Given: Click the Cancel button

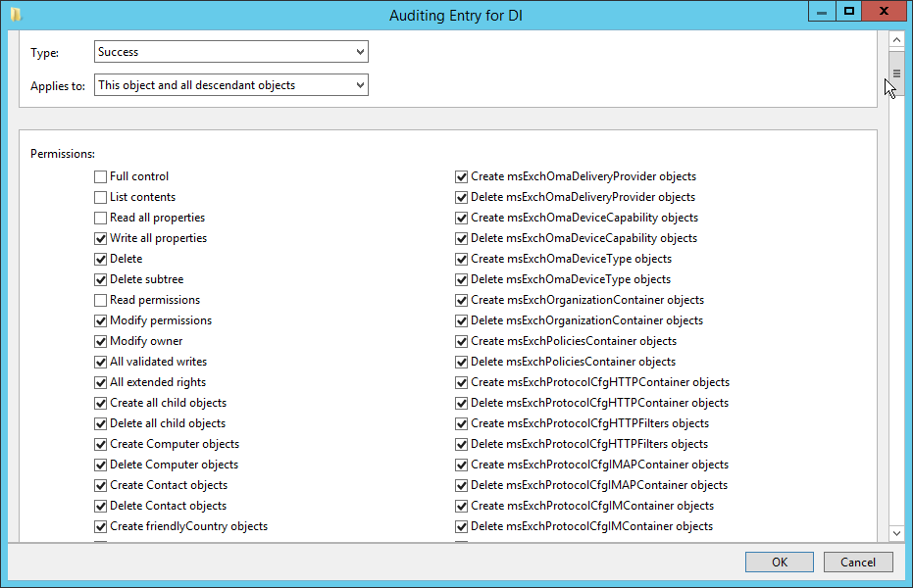Looking at the screenshot, I should [x=858, y=562].
